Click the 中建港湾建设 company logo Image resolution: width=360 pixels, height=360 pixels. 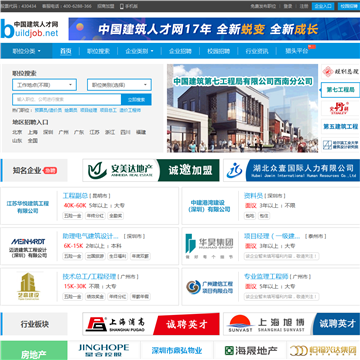(x=209, y=206)
